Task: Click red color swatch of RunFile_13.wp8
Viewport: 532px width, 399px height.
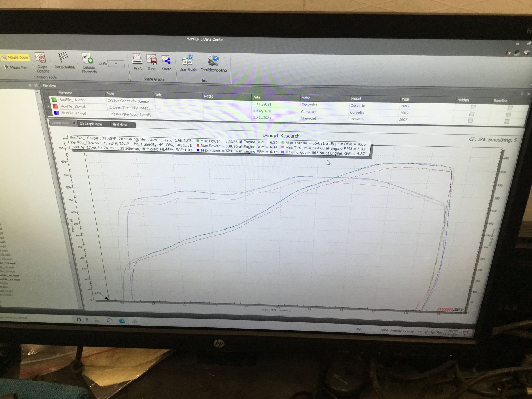Action: click(55, 106)
